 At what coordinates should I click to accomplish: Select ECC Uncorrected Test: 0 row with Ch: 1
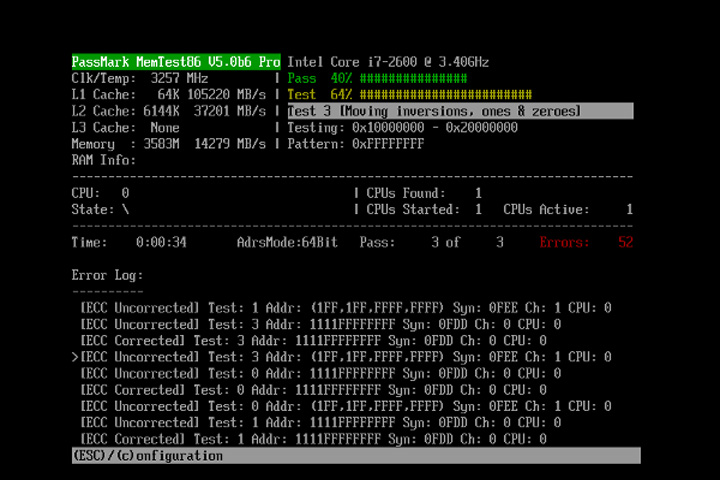click(x=346, y=407)
